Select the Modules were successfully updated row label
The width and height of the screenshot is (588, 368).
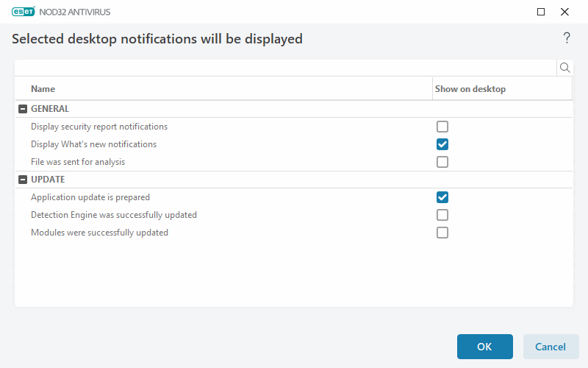pos(99,233)
